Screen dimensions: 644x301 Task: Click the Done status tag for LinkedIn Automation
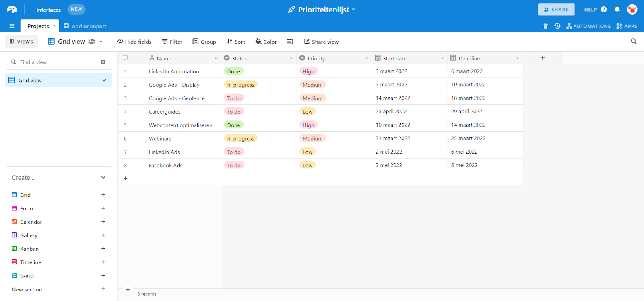(x=233, y=71)
